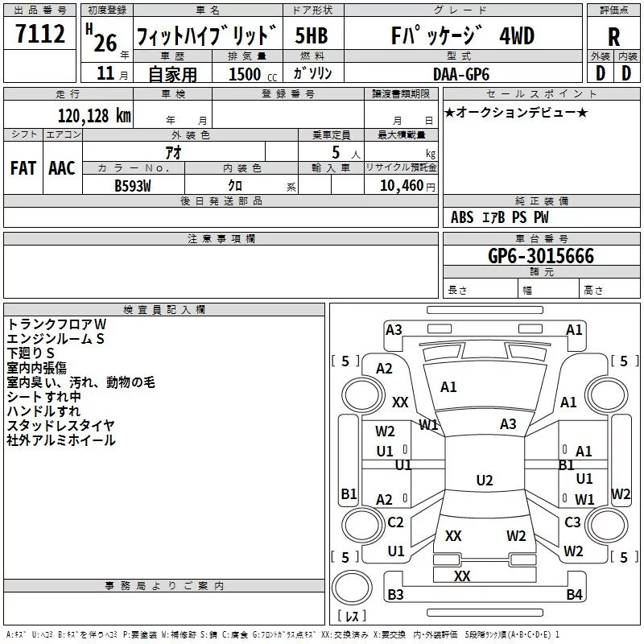Click inspector note 室内内張傷
Image resolution: width=644 pixels, height=644 pixels.
(36, 368)
